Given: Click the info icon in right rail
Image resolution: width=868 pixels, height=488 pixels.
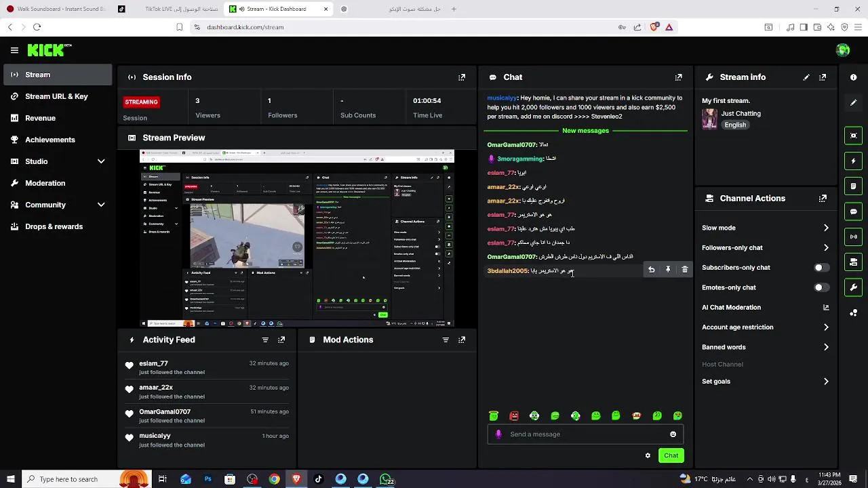Looking at the screenshot, I should (x=854, y=77).
